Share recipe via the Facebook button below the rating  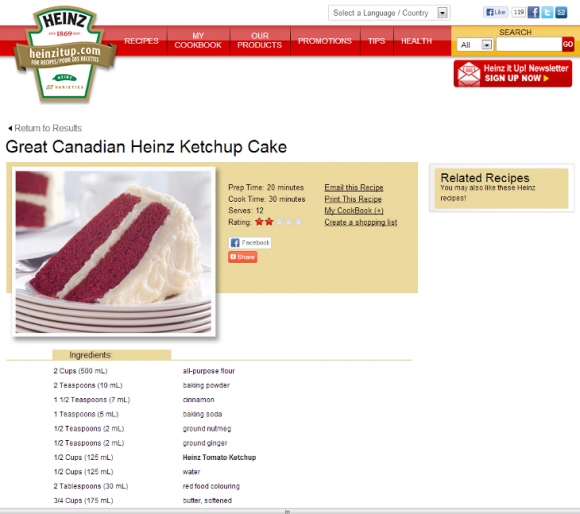(250, 243)
